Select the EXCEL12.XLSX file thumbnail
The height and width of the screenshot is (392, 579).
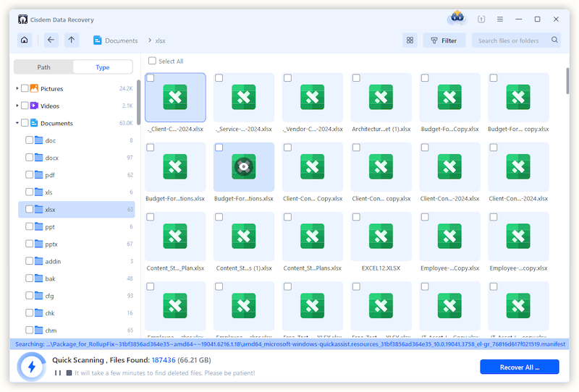click(381, 237)
